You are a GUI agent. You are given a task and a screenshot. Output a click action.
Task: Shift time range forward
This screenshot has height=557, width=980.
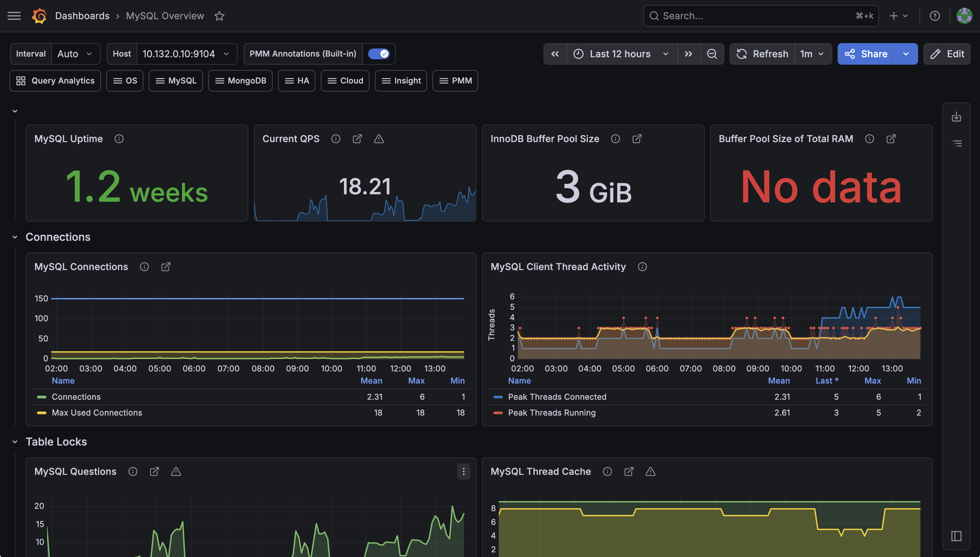coord(688,54)
